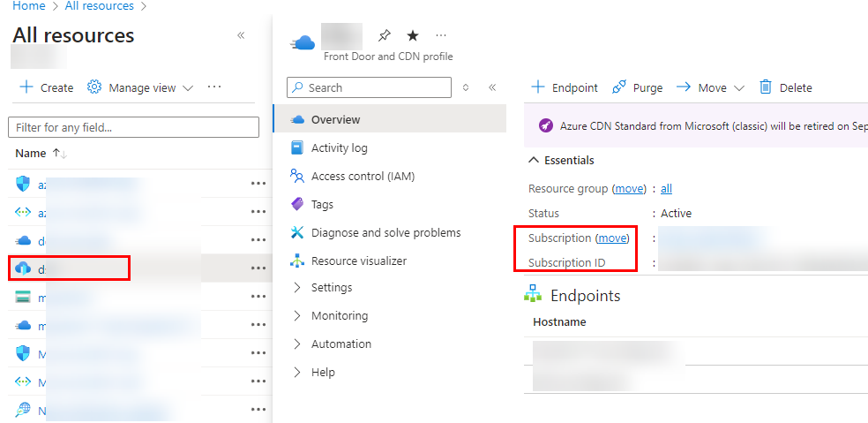The image size is (868, 423).
Task: Pin this CDN profile to dashboard
Action: (385, 36)
